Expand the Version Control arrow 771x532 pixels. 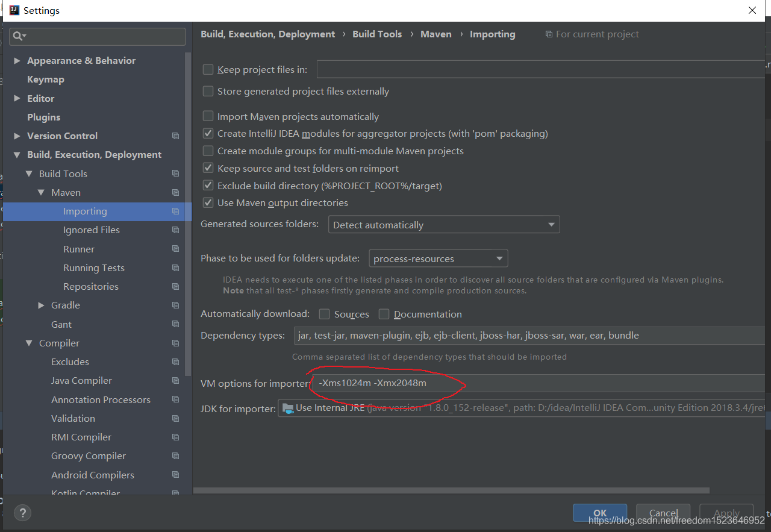[17, 136]
